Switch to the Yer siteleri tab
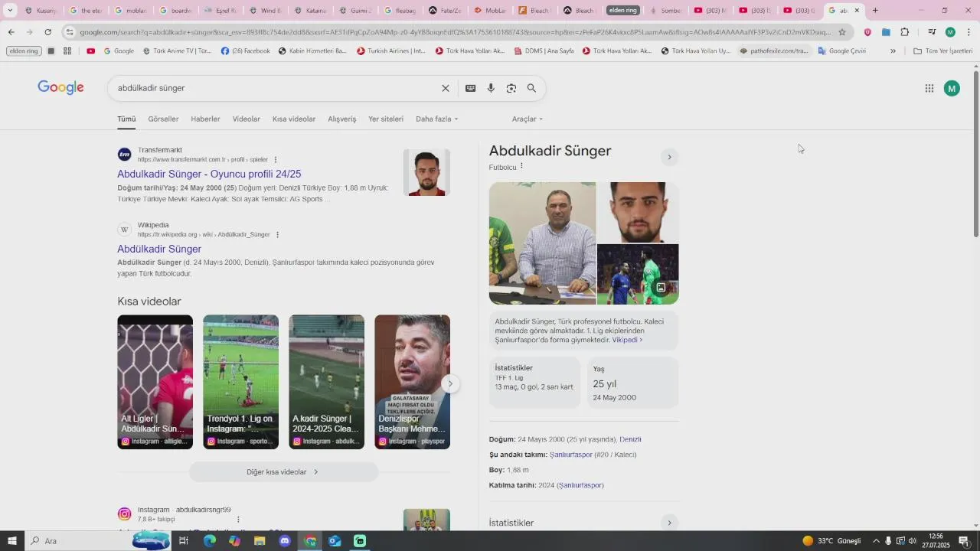The width and height of the screenshot is (980, 551). [386, 119]
